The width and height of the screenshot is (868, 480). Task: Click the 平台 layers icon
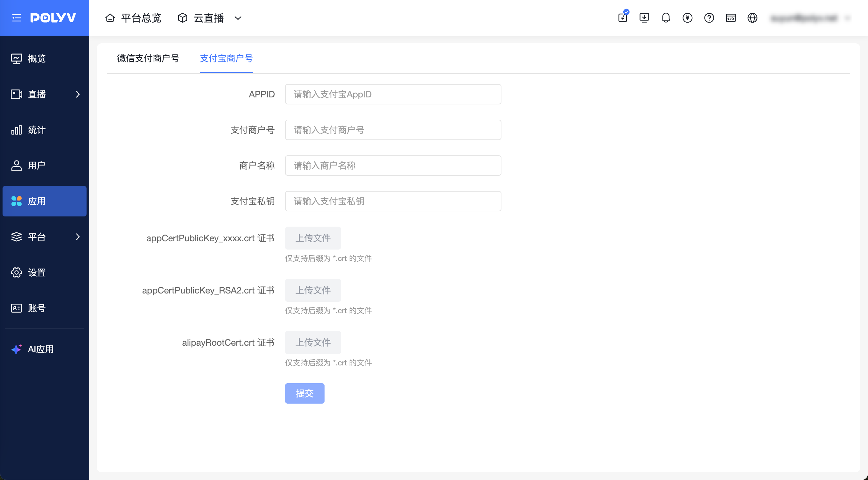click(17, 237)
